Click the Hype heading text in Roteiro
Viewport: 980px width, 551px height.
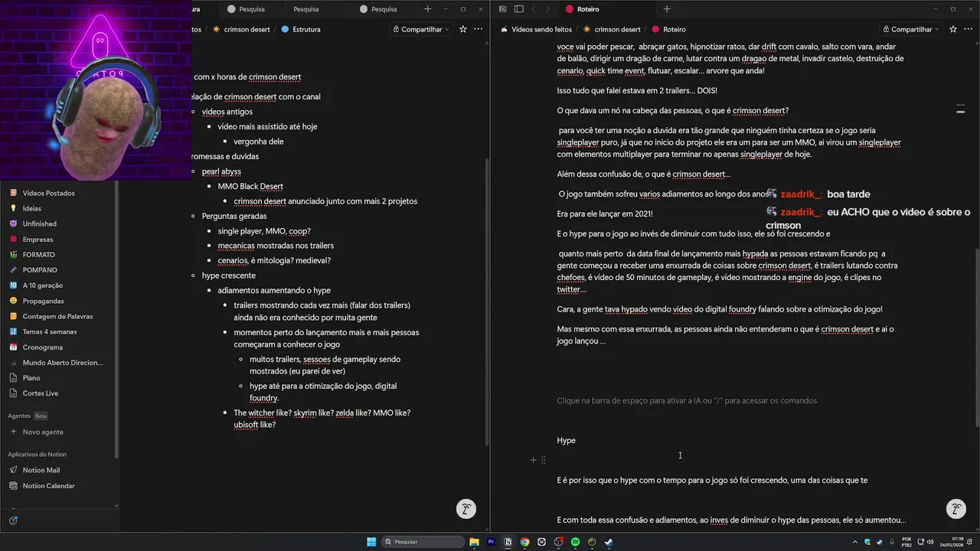coord(566,440)
